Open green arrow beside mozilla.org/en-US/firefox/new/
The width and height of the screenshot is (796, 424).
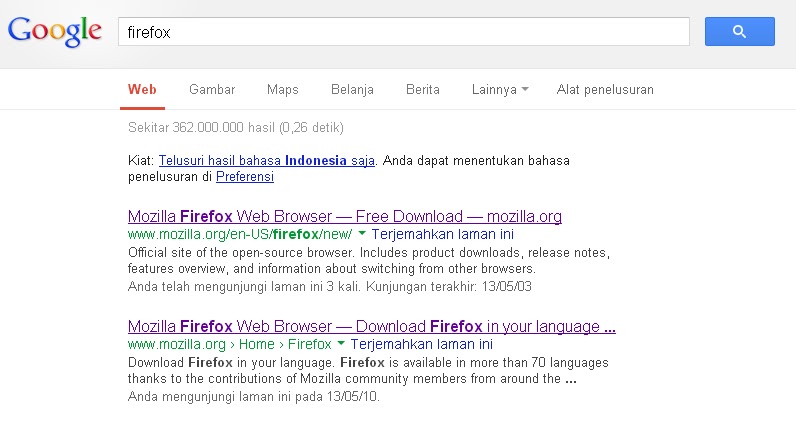click(x=362, y=234)
